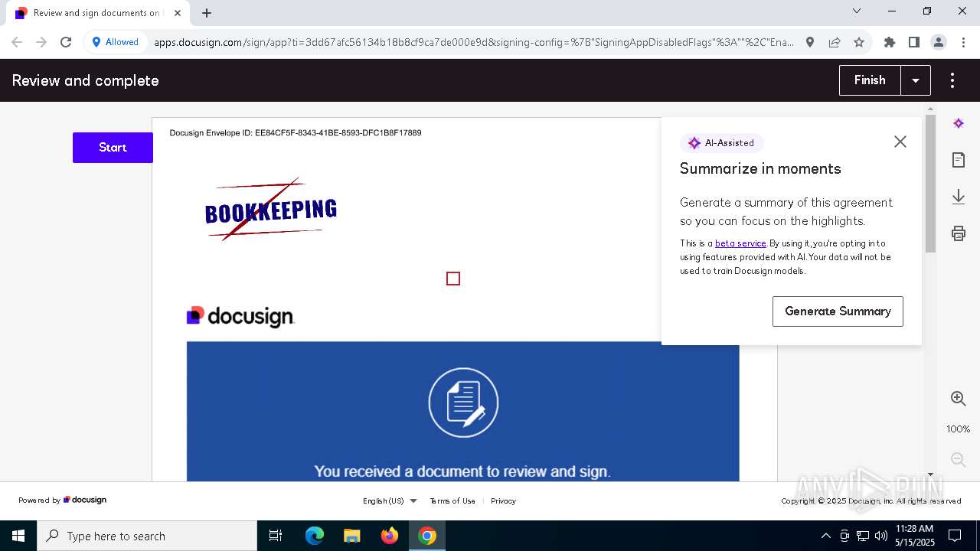This screenshot has width=980, height=551.
Task: Zoom in with the magnifier plus icon
Action: 959,398
